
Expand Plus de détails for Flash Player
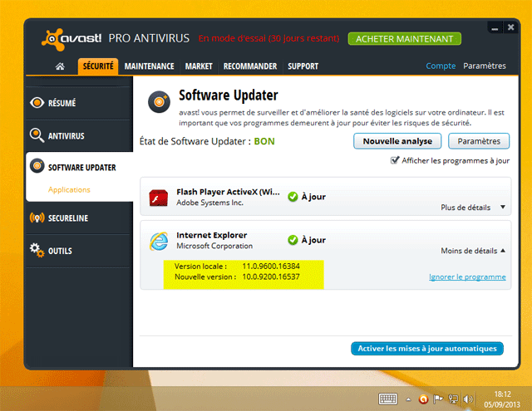click(472, 208)
